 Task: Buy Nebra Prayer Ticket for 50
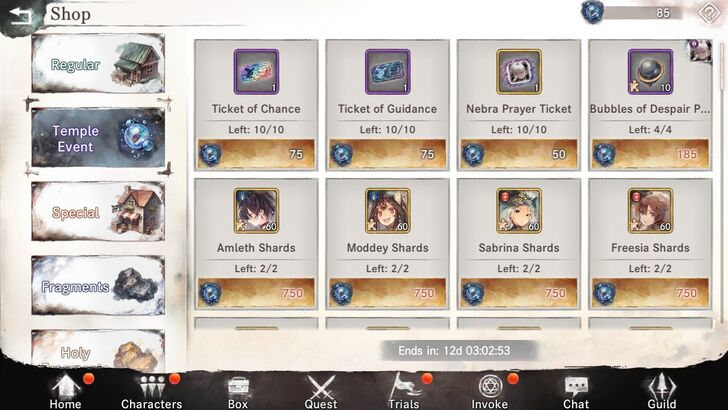pyautogui.click(x=519, y=154)
